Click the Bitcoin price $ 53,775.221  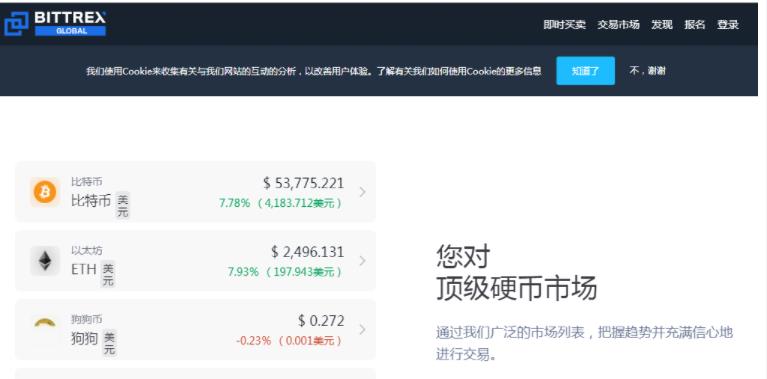304,183
